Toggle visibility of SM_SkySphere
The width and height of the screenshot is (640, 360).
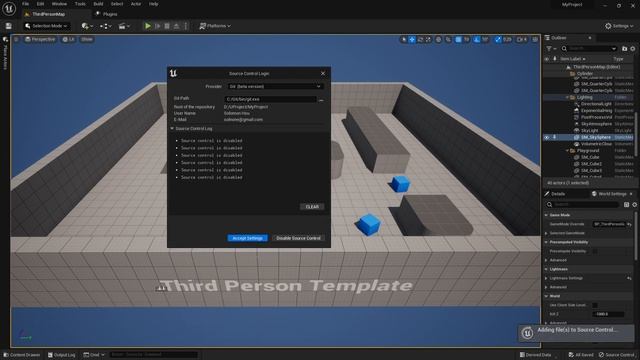[547, 138]
